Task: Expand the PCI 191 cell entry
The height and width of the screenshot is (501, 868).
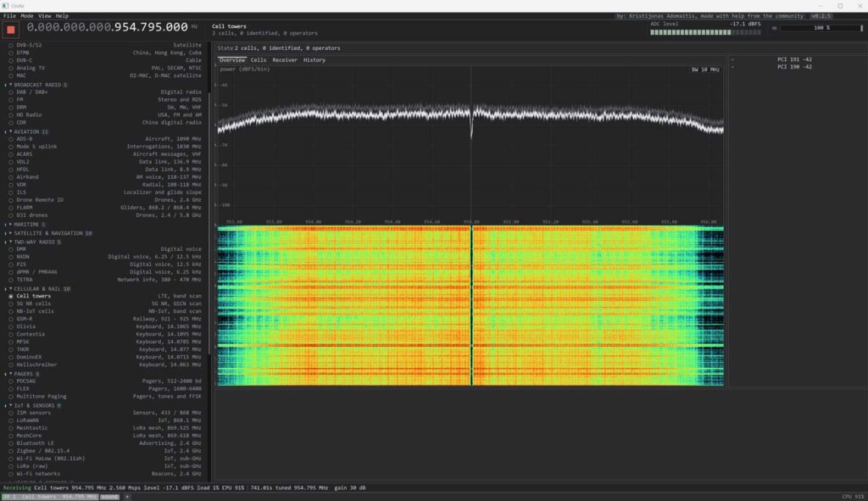Action: (x=732, y=59)
